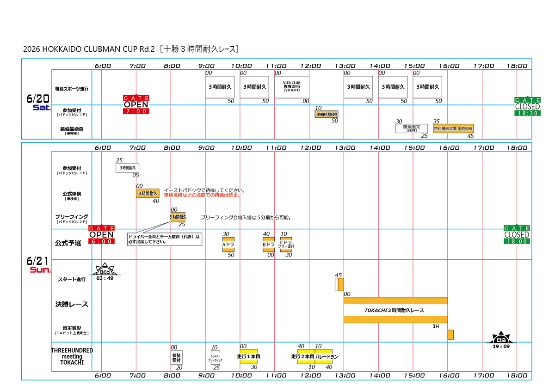Click the green GATE CLOSED 18:30 badge
The height and width of the screenshot is (392, 555).
pos(528,106)
